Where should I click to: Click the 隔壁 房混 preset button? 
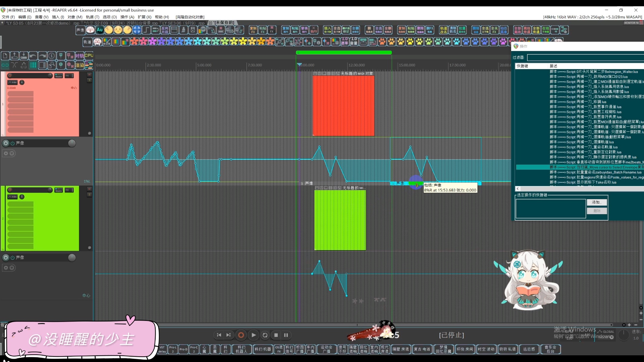point(400,349)
